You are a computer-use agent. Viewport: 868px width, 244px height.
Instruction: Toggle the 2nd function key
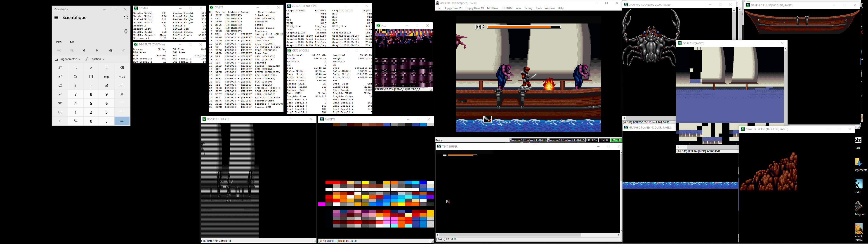tap(60, 67)
